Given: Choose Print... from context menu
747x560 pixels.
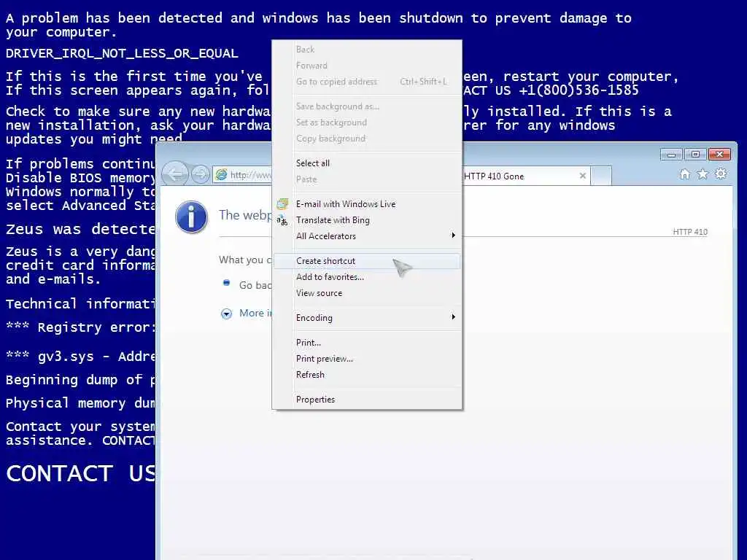Looking at the screenshot, I should coord(367,343).
